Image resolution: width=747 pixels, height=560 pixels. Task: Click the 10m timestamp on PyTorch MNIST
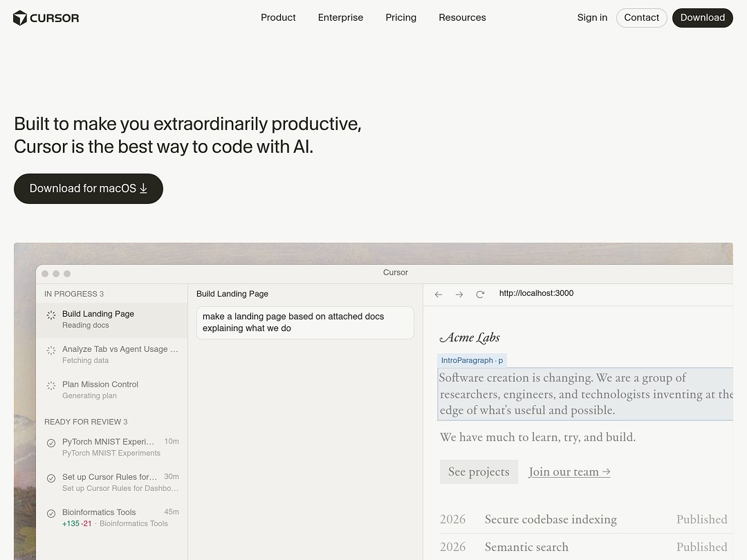point(172,441)
